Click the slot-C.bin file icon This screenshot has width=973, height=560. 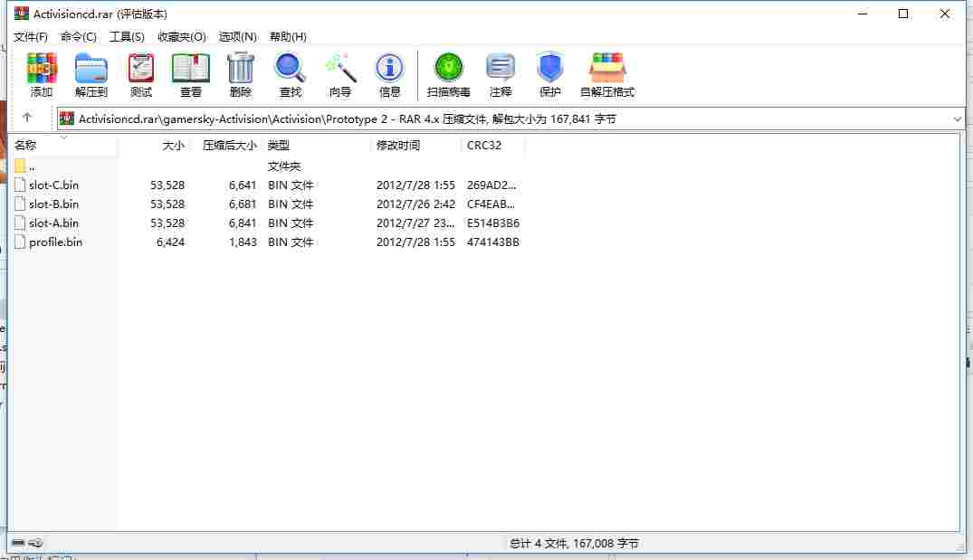(x=20, y=185)
